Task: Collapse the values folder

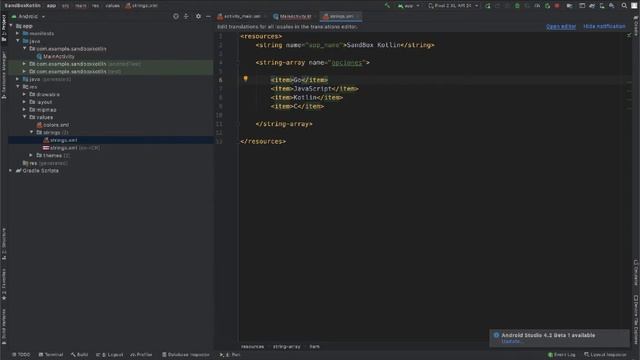Action: 24,117
